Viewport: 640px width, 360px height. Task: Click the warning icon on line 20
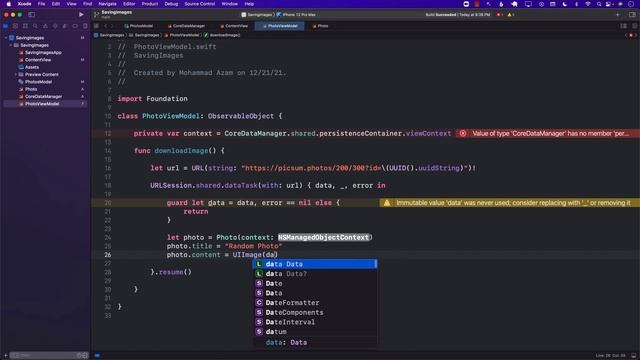[387, 203]
